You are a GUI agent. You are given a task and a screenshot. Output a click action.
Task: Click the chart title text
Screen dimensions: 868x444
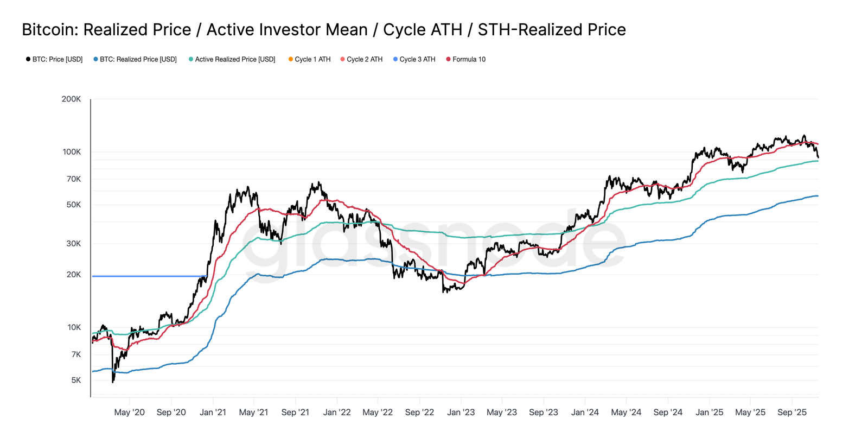(324, 29)
